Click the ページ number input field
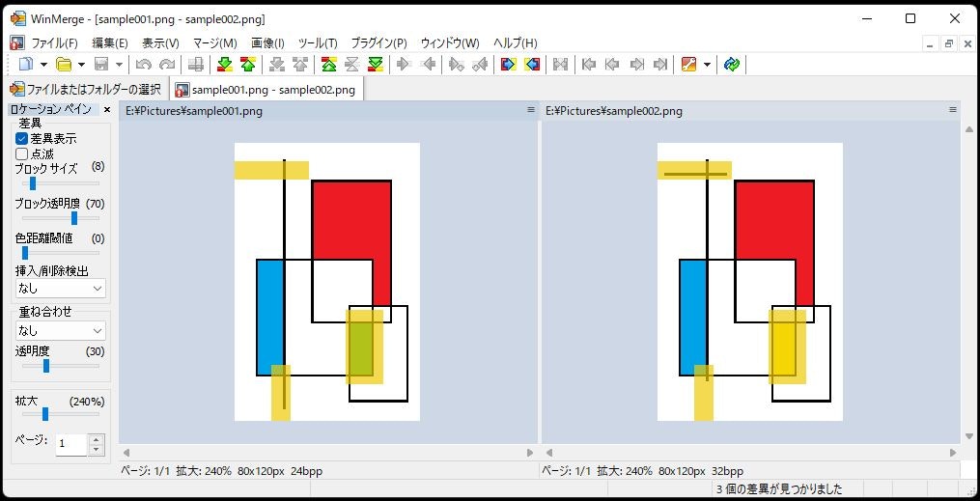Image resolution: width=980 pixels, height=501 pixels. tap(70, 444)
